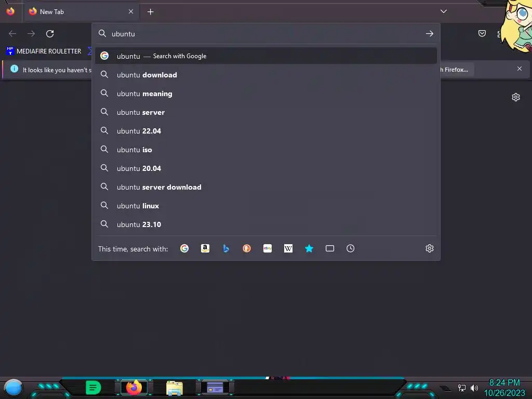Open the Save to Pocket button

482,33
